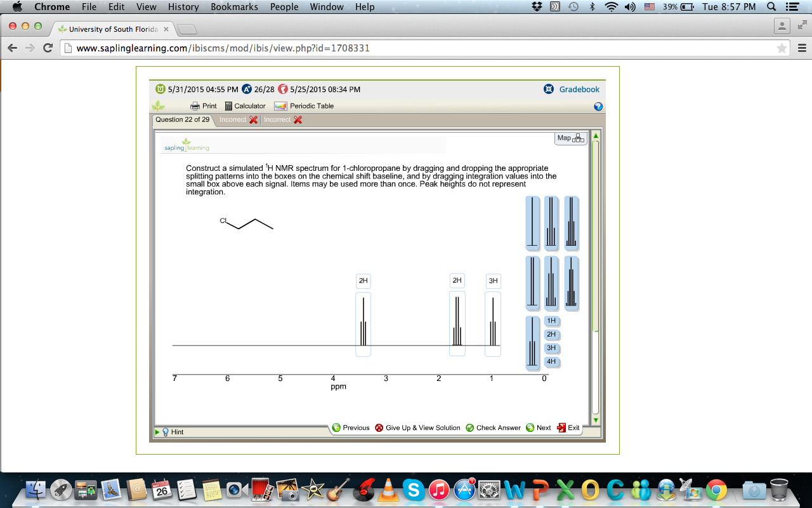Open iTunes from the Dock
The width and height of the screenshot is (812, 508).
439,490
